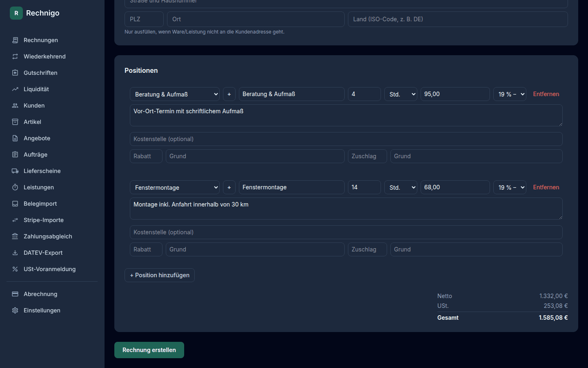The width and height of the screenshot is (588, 368).
Task: Click the Gutschriften icon in sidebar
Action: click(15, 73)
